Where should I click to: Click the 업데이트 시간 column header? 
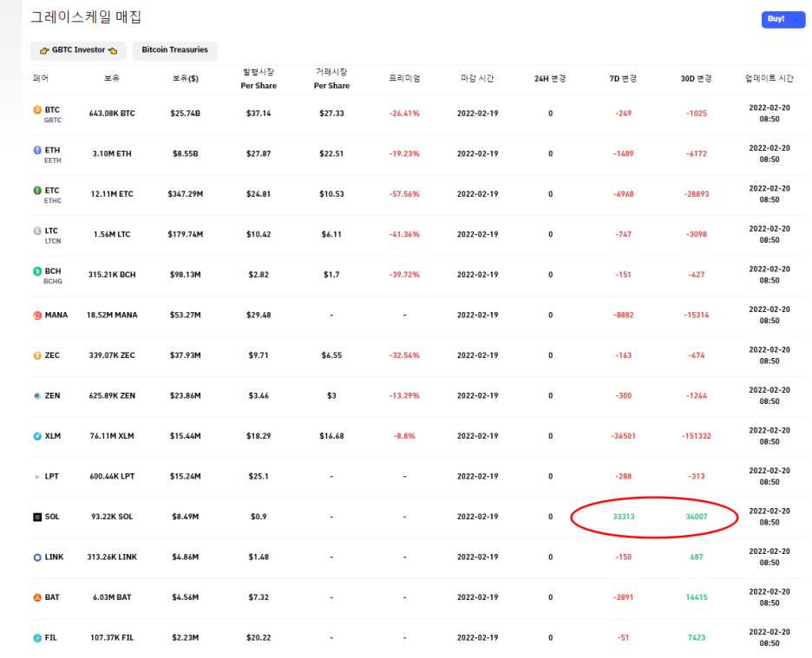(769, 78)
